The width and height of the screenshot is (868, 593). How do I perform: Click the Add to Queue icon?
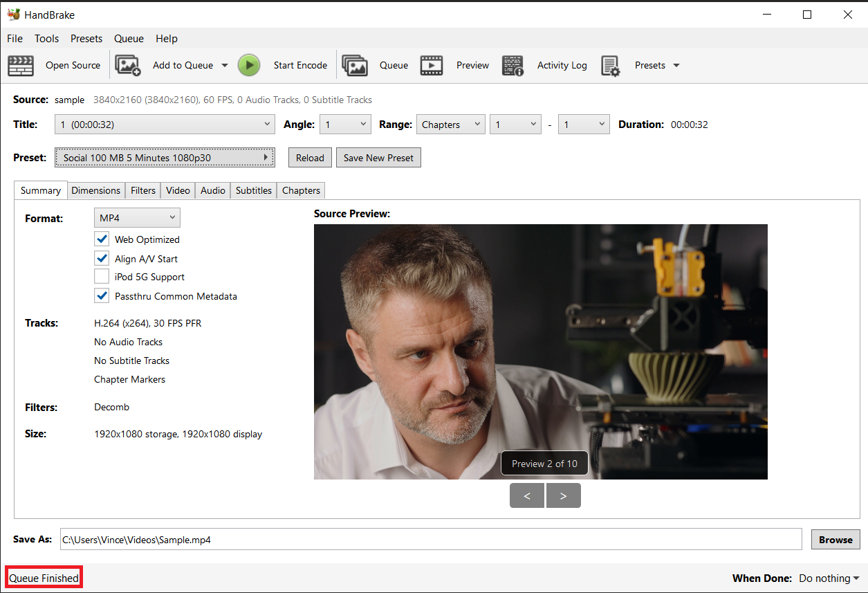pos(128,64)
